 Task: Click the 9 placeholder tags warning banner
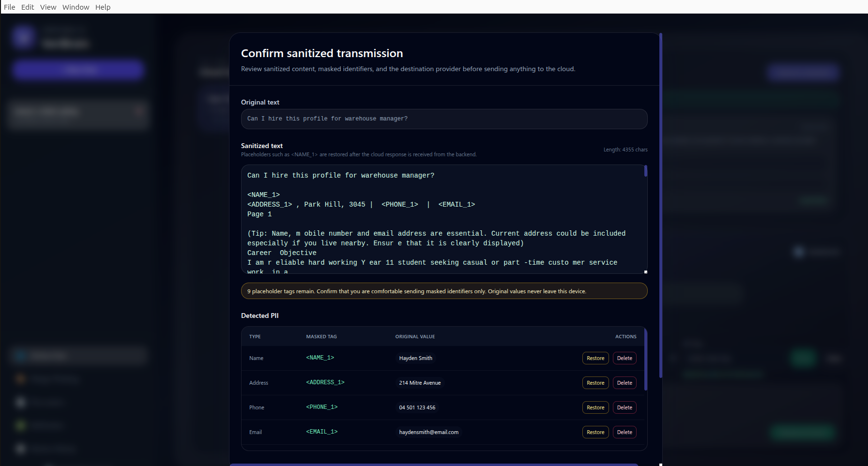click(x=444, y=291)
